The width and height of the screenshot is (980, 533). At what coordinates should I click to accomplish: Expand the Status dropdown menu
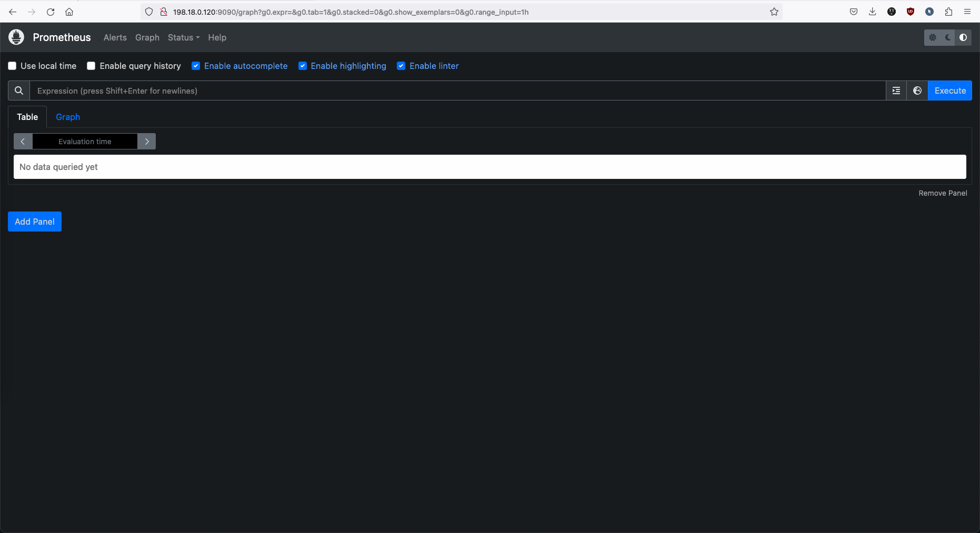[x=183, y=37]
